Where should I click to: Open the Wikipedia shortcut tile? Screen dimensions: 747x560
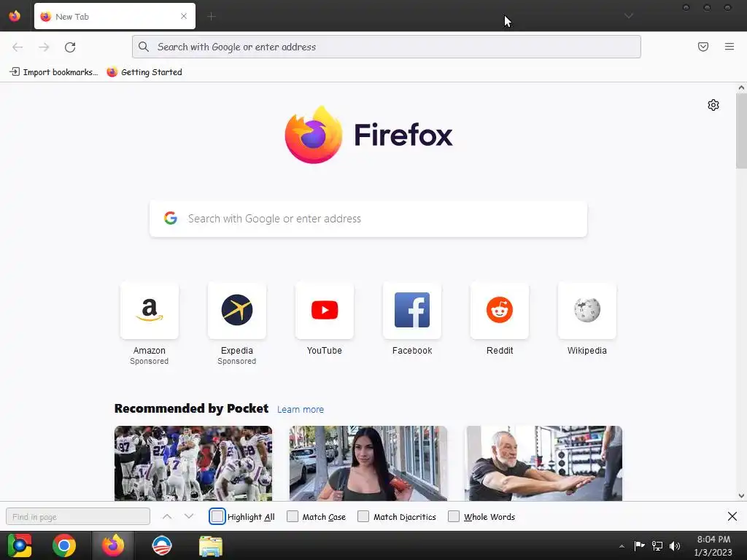point(587,311)
